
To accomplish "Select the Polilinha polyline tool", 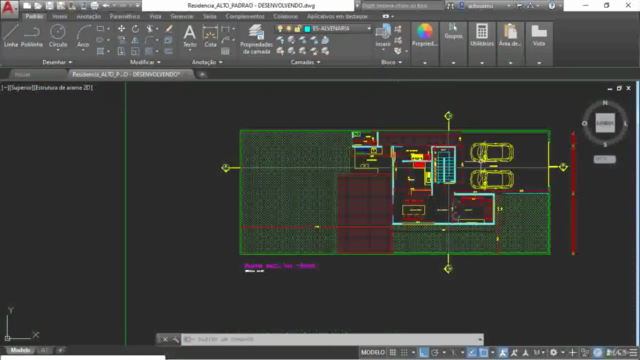I will click(x=32, y=36).
